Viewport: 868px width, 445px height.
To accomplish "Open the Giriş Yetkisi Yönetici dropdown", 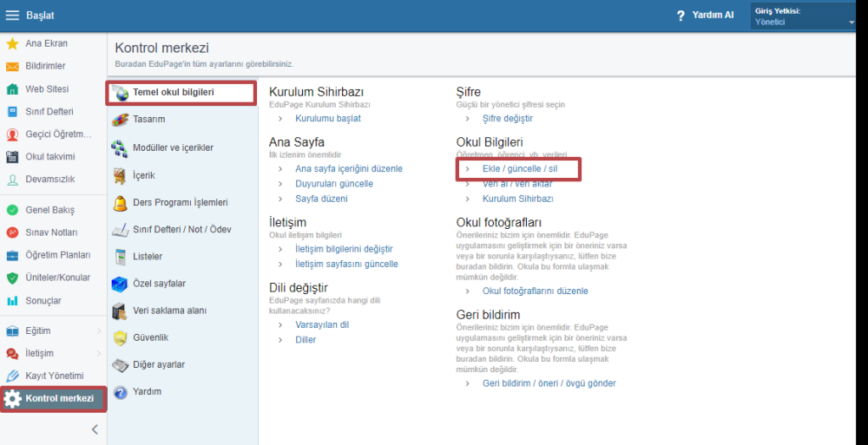I will (803, 16).
